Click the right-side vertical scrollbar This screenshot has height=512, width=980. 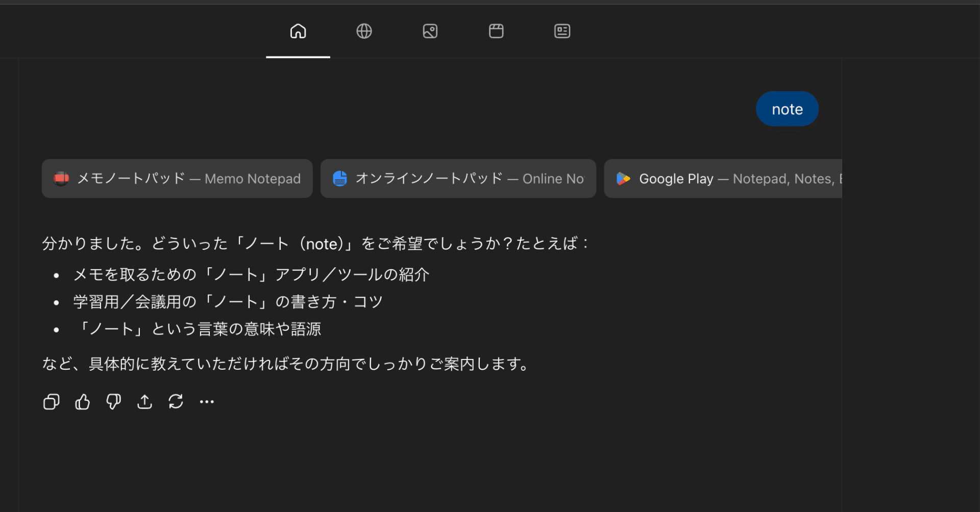tap(843, 280)
